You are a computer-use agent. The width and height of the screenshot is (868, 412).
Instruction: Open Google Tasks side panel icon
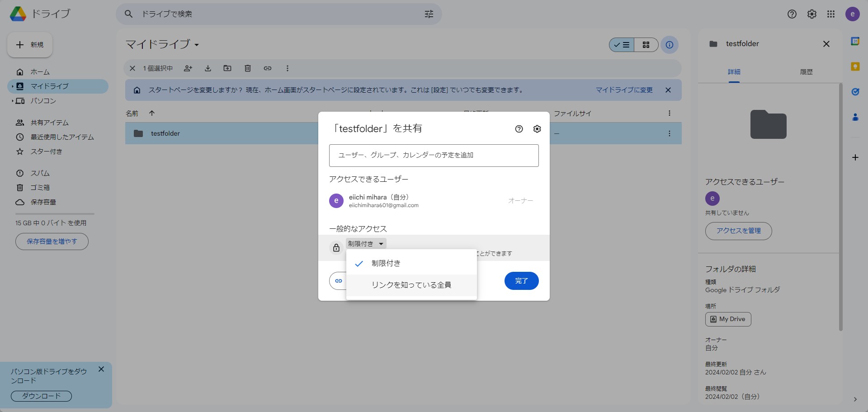[855, 92]
